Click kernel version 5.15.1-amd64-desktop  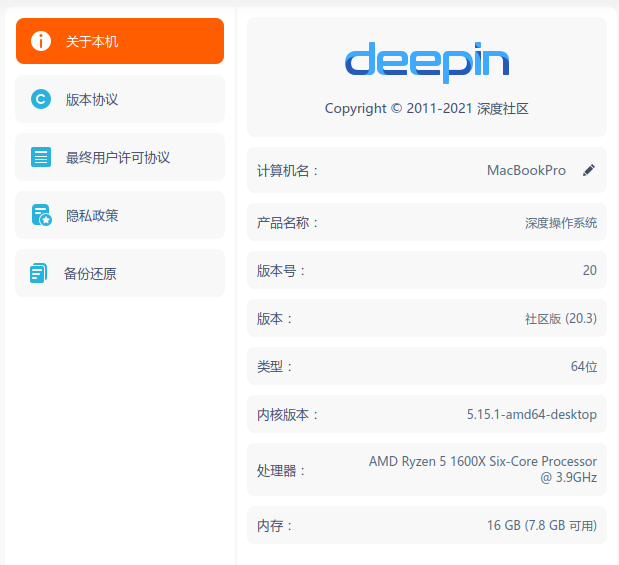coord(532,415)
